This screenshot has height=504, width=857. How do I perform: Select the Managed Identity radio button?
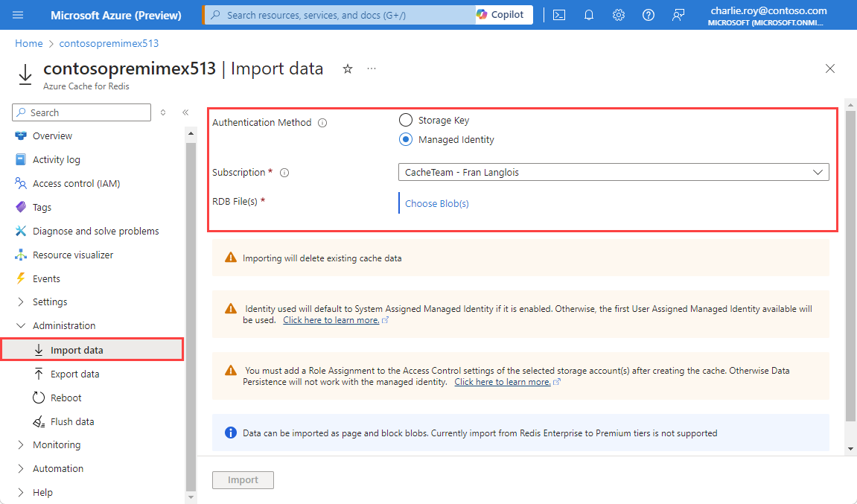pos(406,139)
